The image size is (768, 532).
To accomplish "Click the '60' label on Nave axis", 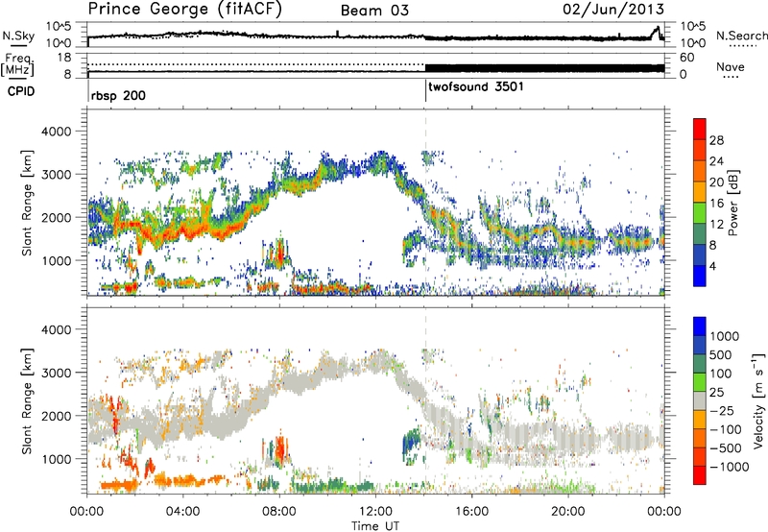I will point(687,58).
